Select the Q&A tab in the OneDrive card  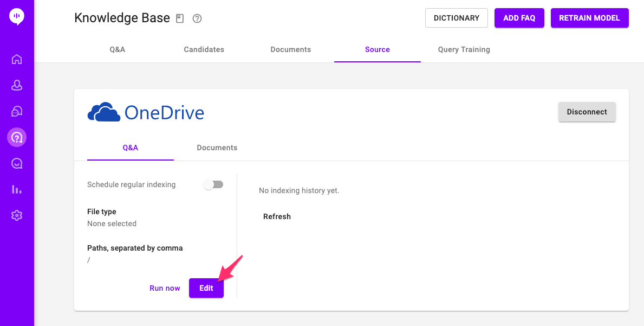click(131, 148)
